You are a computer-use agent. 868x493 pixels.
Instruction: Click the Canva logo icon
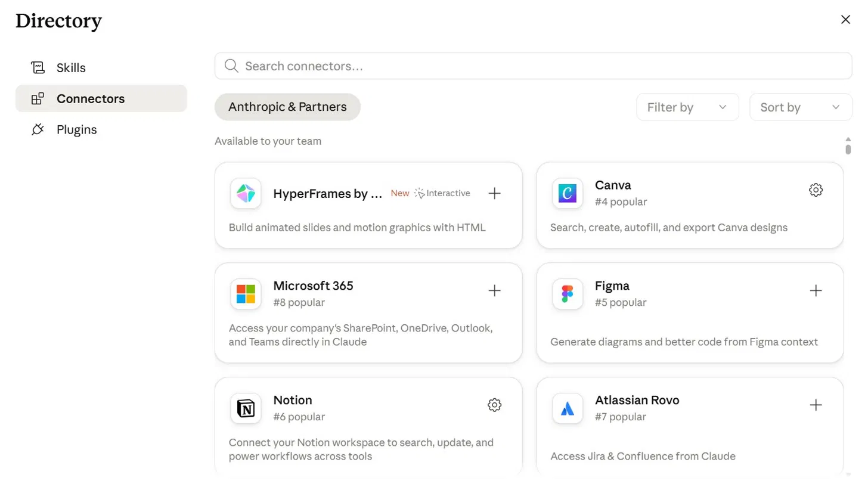[x=568, y=193]
